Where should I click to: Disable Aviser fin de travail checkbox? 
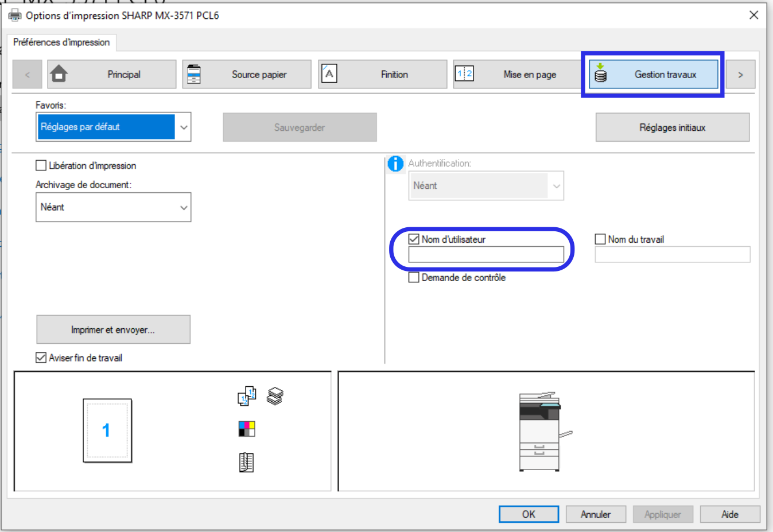tap(41, 358)
